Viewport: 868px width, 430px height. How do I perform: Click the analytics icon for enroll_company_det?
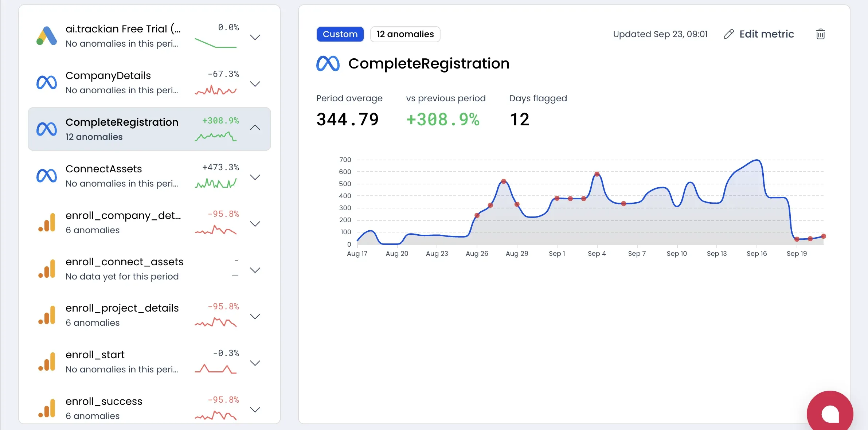coord(47,222)
